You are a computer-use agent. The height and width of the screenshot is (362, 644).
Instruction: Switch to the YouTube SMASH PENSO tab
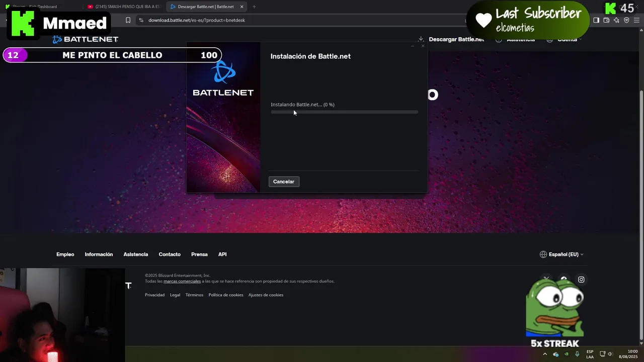click(x=124, y=7)
